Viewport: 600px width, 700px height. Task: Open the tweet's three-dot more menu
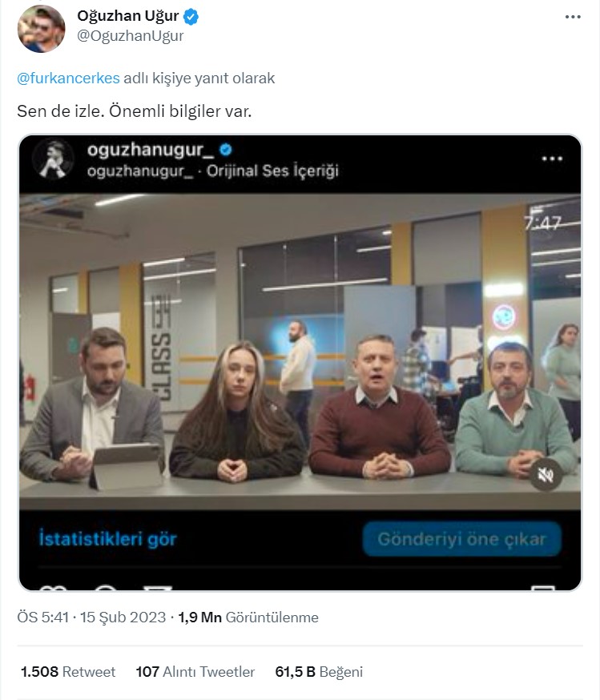pos(573,17)
